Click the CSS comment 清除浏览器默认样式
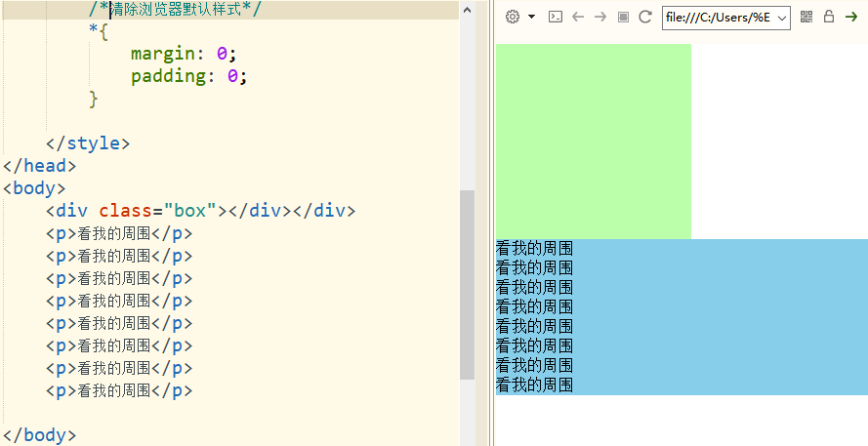The width and height of the screenshot is (868, 446). coord(177,10)
